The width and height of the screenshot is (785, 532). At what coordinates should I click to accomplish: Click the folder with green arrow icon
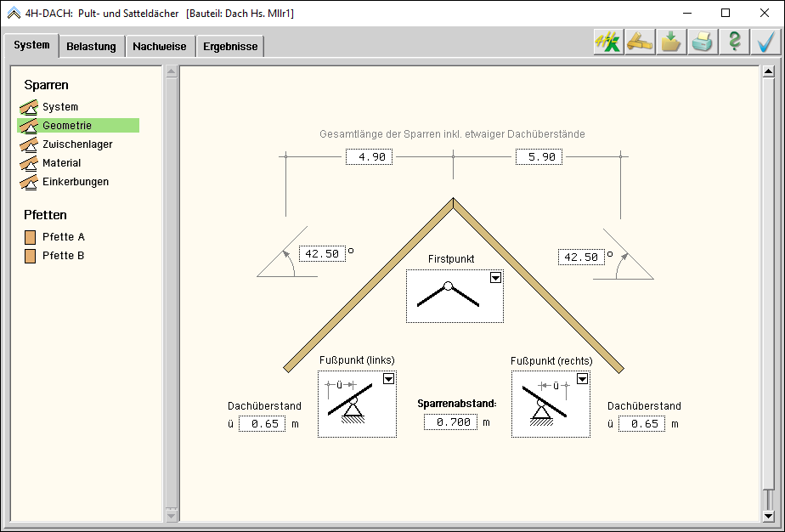[671, 42]
